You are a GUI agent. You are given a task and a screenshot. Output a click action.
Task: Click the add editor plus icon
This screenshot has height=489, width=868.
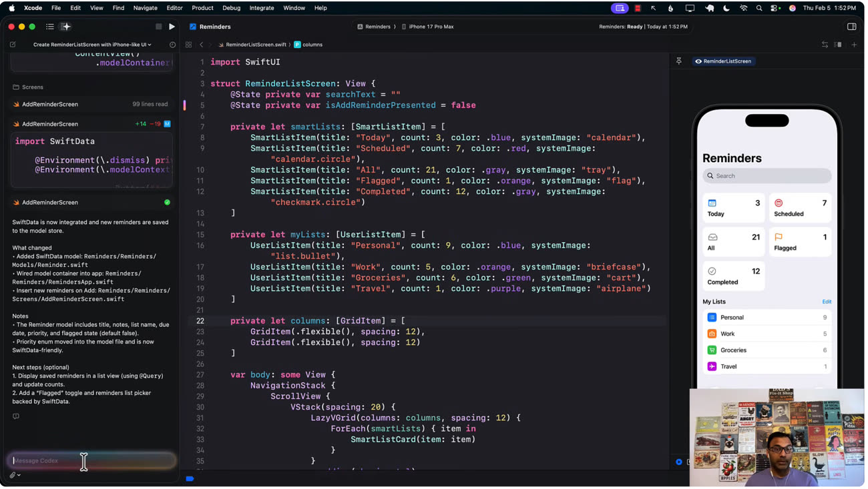click(854, 45)
